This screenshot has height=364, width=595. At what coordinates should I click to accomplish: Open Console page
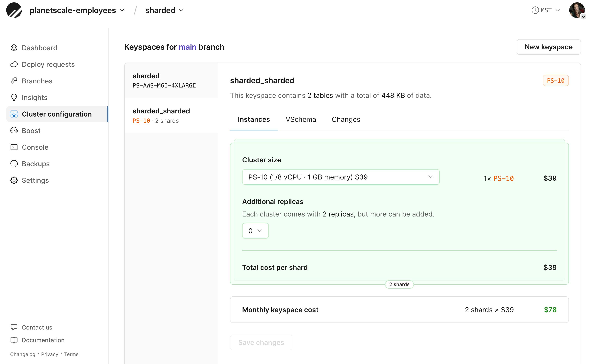pos(35,147)
